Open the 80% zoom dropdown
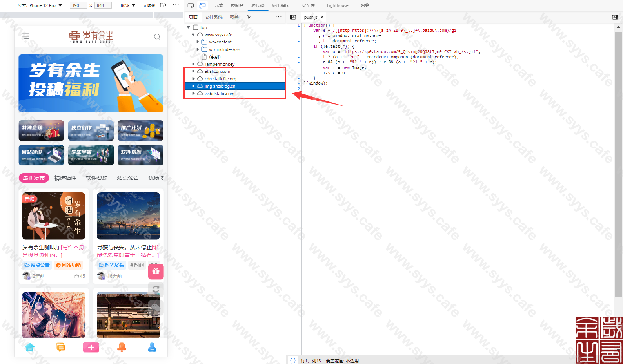 (128, 5)
